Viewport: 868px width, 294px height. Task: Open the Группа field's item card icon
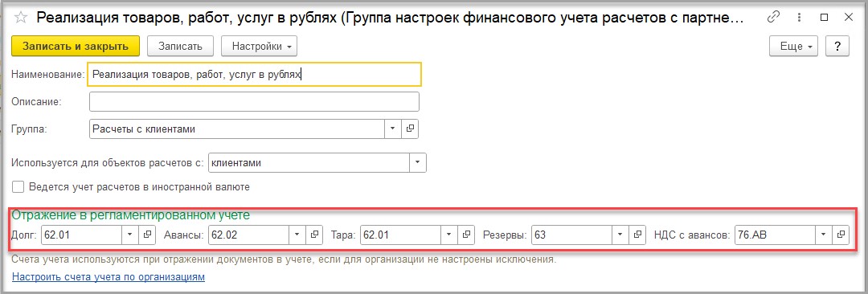pyautogui.click(x=410, y=129)
